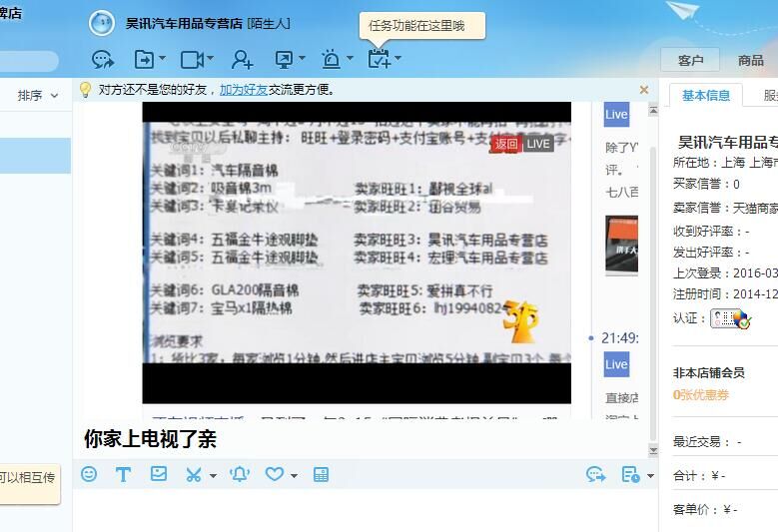This screenshot has width=778, height=532.
Task: Click the 任务功能在这里哦 tooltip
Action: (422, 26)
